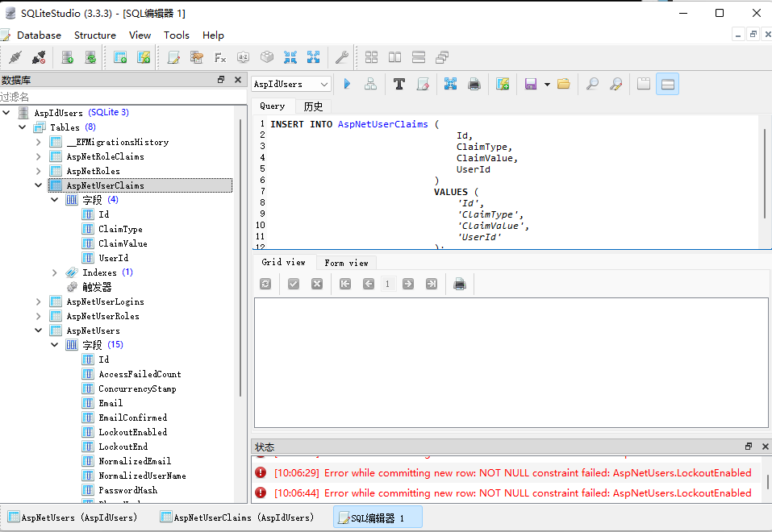Viewport: 772px width, 532px height.
Task: Expand the Indexes (1) node
Action: point(55,272)
